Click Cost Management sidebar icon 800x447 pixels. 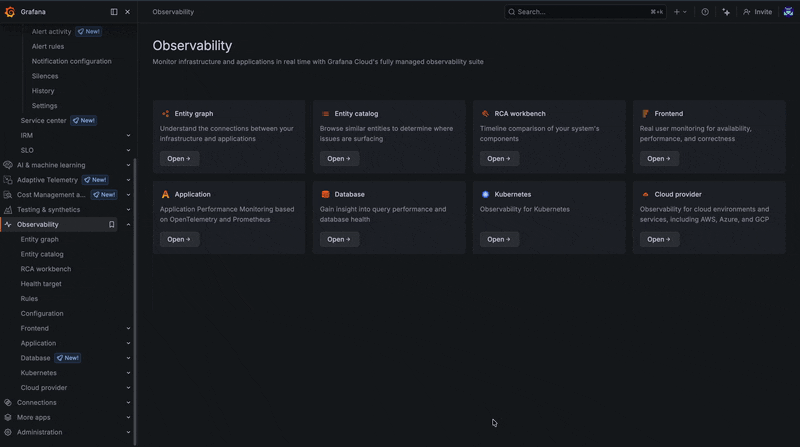[8, 194]
